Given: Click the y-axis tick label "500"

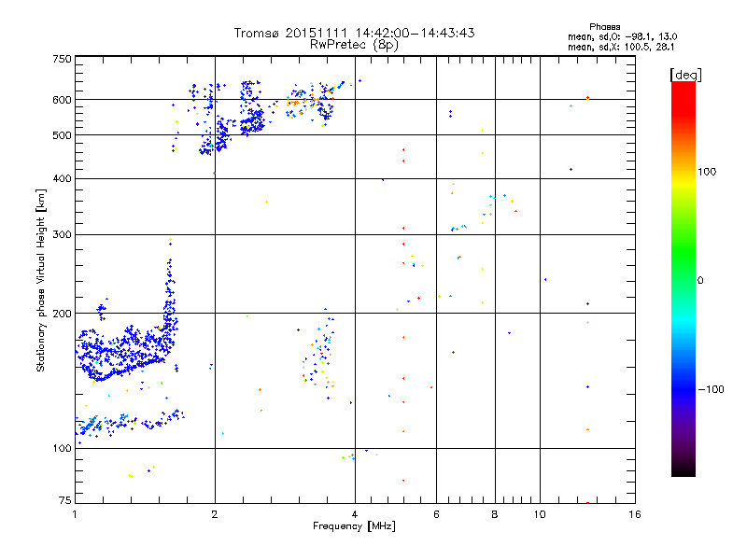Looking at the screenshot, I should click(62, 135).
